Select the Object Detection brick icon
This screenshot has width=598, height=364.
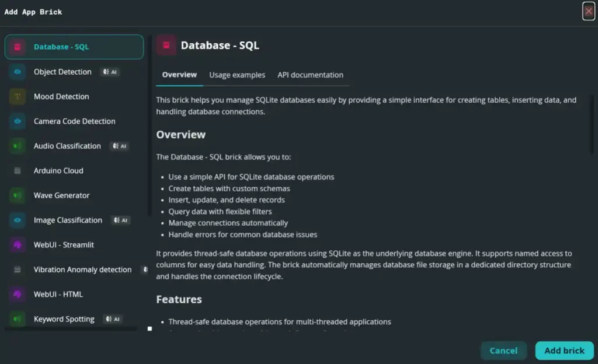pos(18,72)
